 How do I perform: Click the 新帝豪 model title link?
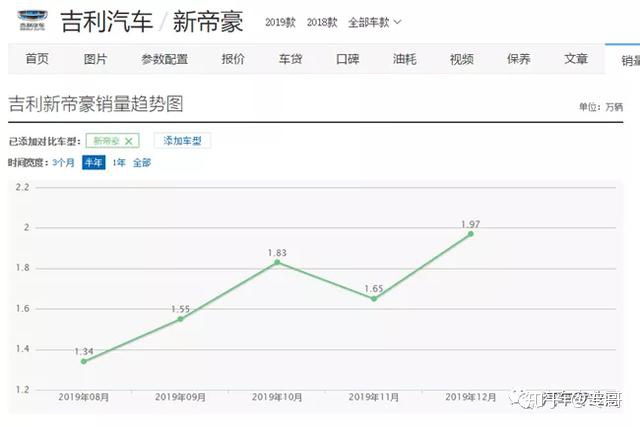[208, 21]
